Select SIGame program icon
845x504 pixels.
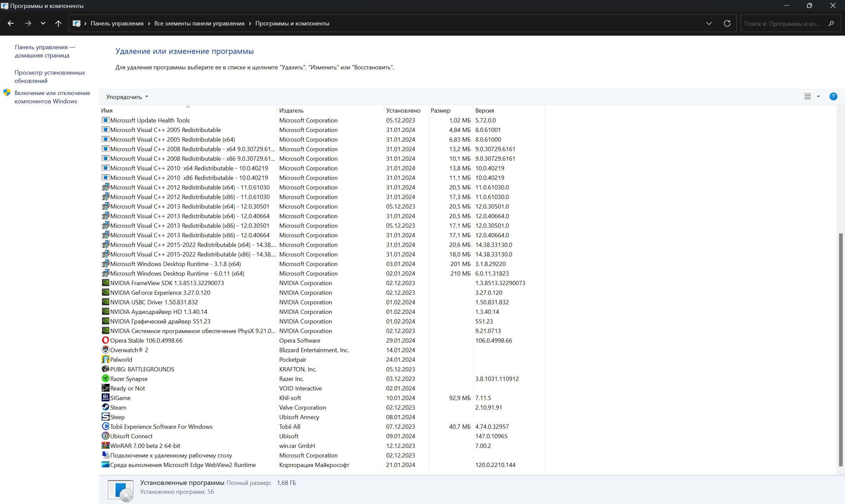pyautogui.click(x=106, y=397)
